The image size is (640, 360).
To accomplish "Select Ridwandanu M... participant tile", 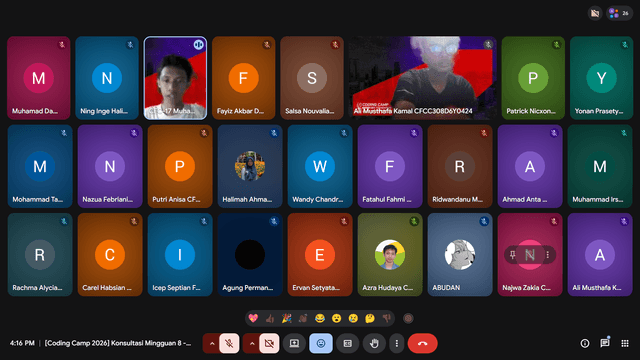I will (460, 166).
